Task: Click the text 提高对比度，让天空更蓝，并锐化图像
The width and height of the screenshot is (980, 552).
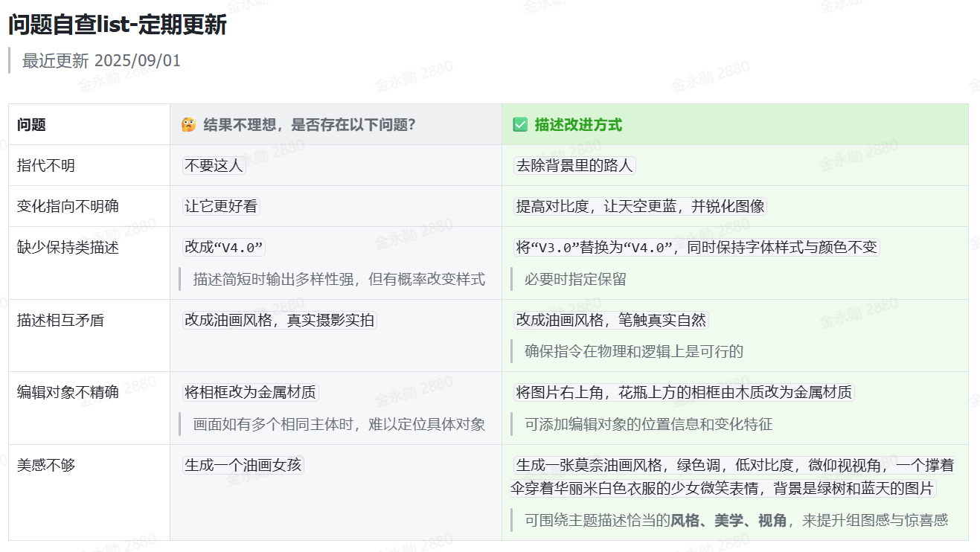Action: (x=640, y=207)
